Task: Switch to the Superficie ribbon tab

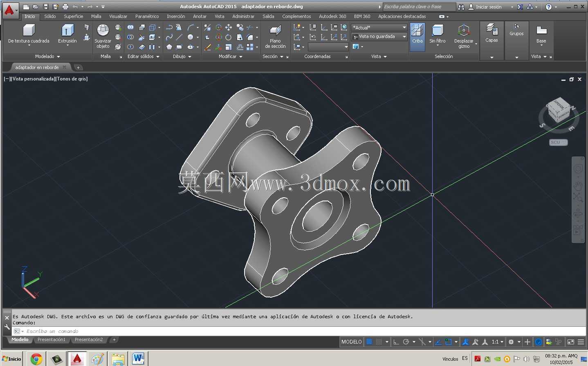Action: point(73,16)
